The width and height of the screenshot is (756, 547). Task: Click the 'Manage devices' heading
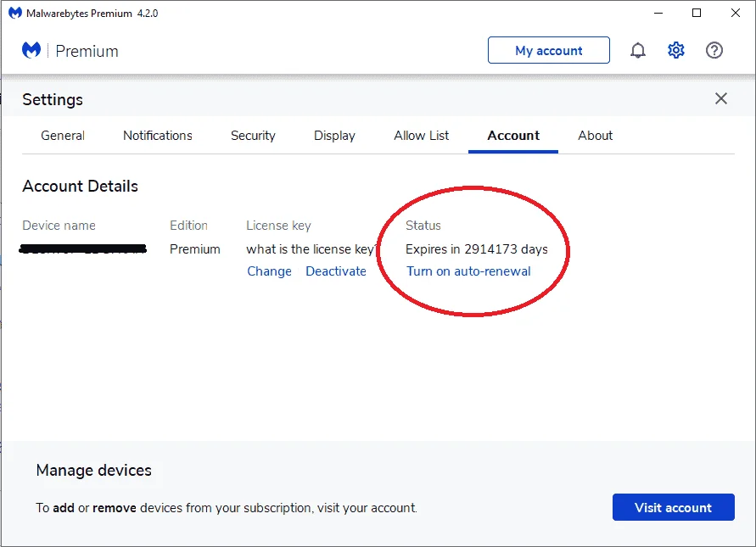pyautogui.click(x=94, y=470)
